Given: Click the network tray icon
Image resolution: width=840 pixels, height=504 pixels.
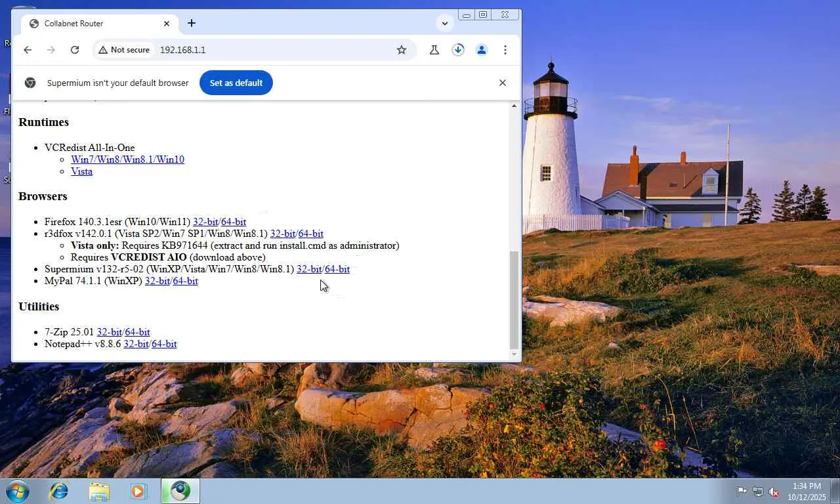Looking at the screenshot, I should [x=758, y=492].
